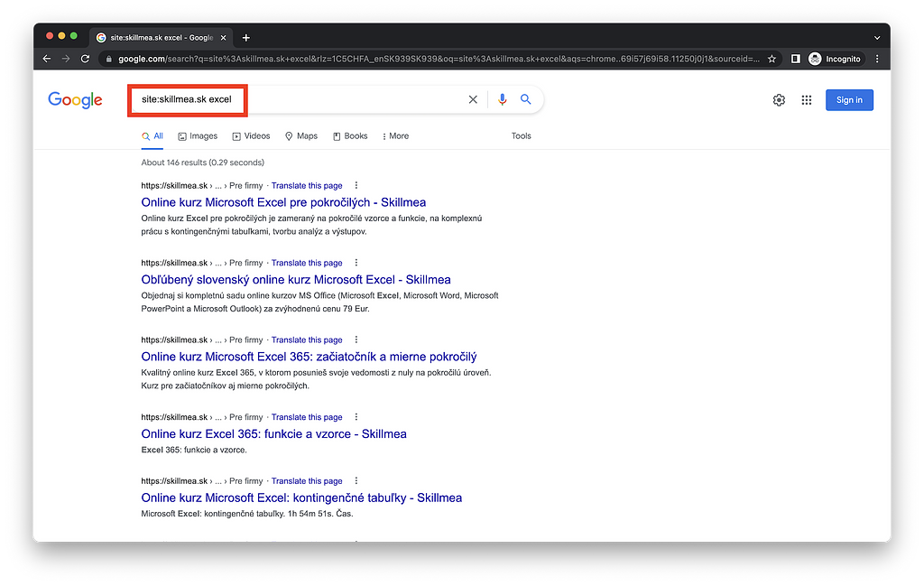Open options dots for funkcie a vzorce result
This screenshot has height=586, width=924.
[356, 417]
